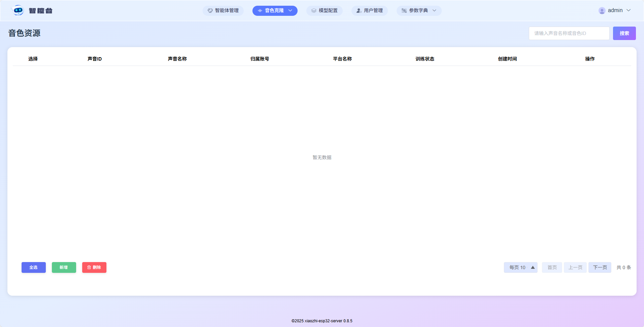Image resolution: width=644 pixels, height=327 pixels.
Task: Click the admin avatar icon
Action: pyautogui.click(x=602, y=11)
